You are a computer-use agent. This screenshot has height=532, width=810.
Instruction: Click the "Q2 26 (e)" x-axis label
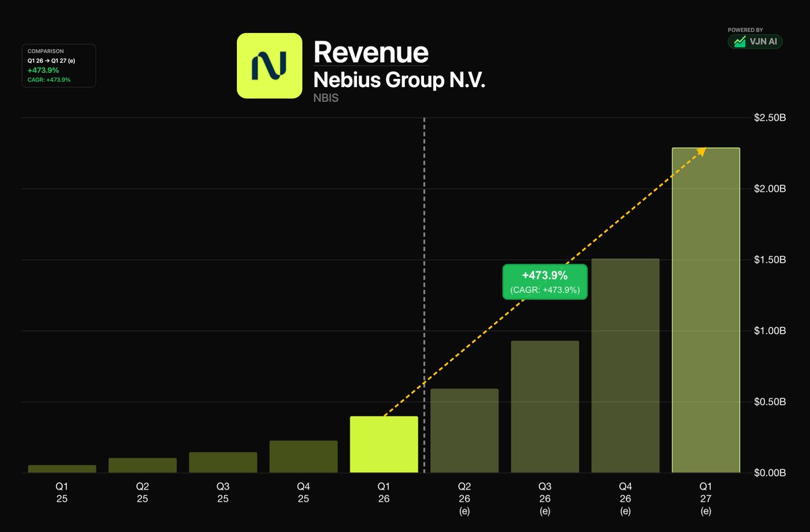point(464,498)
